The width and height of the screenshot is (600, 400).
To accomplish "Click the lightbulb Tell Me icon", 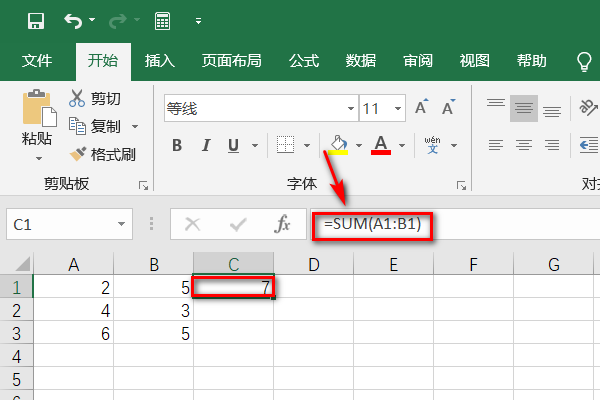I will click(x=584, y=61).
